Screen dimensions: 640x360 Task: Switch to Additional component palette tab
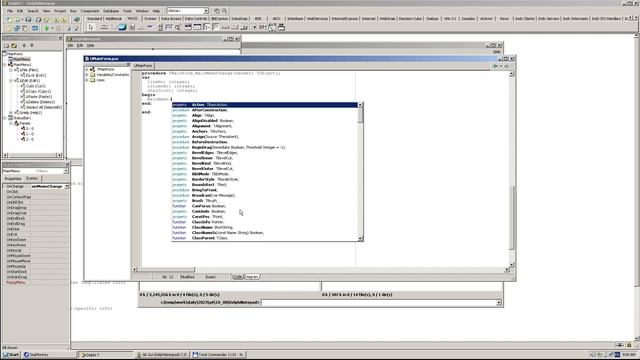(x=113, y=19)
